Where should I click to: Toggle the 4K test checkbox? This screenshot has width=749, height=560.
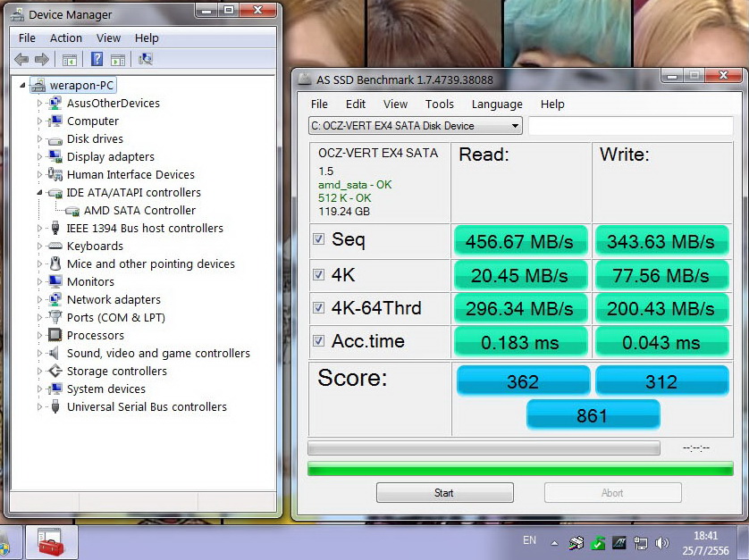pos(318,274)
